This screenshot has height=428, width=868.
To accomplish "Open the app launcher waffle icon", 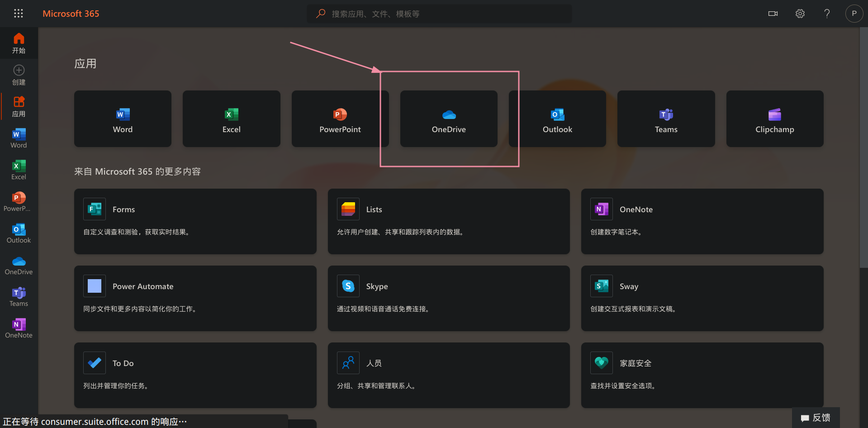I will [19, 14].
